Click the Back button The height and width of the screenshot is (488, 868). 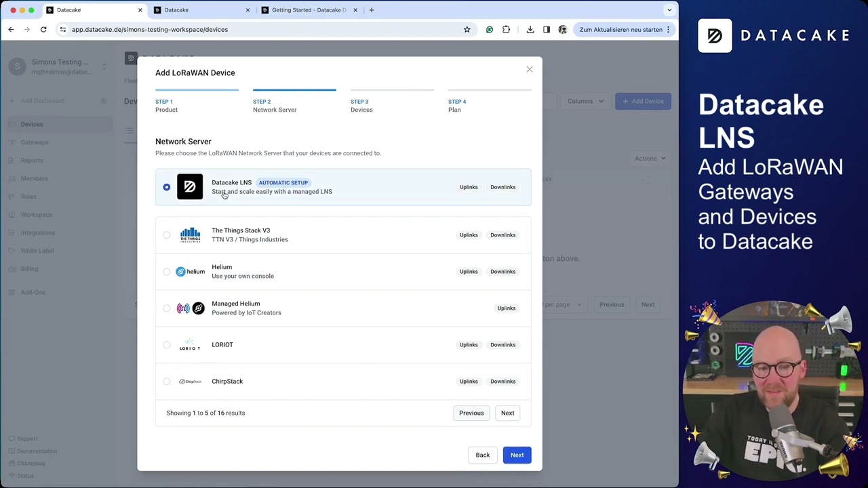(x=482, y=455)
